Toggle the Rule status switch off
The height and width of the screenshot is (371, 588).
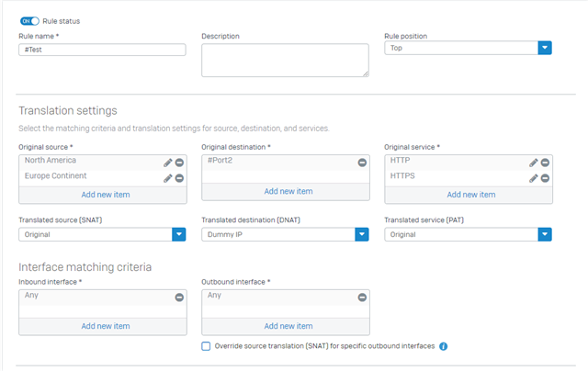29,21
